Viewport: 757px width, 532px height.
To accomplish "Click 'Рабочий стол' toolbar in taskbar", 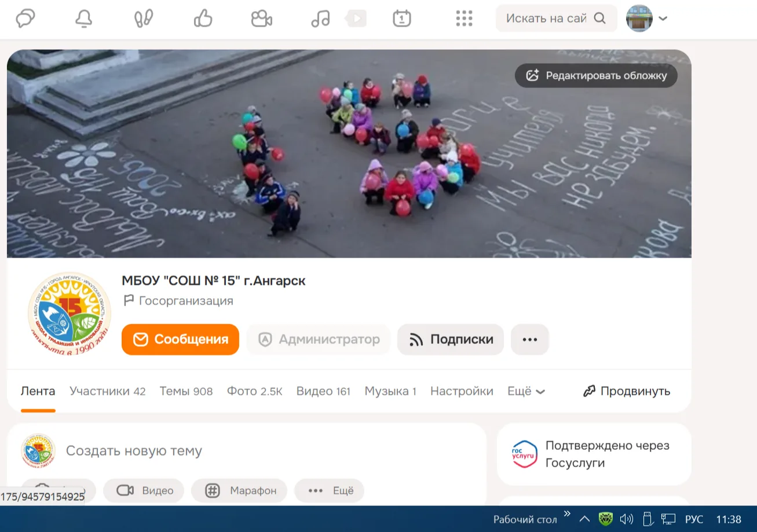I will pyautogui.click(x=525, y=520).
